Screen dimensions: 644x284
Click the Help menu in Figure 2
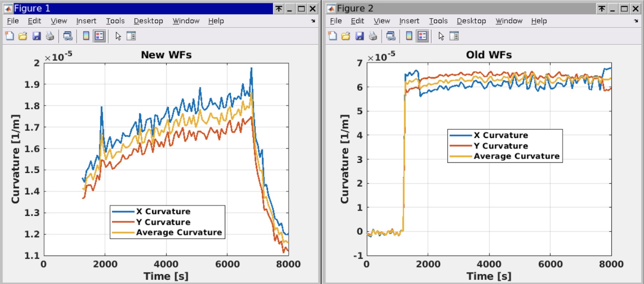point(539,21)
